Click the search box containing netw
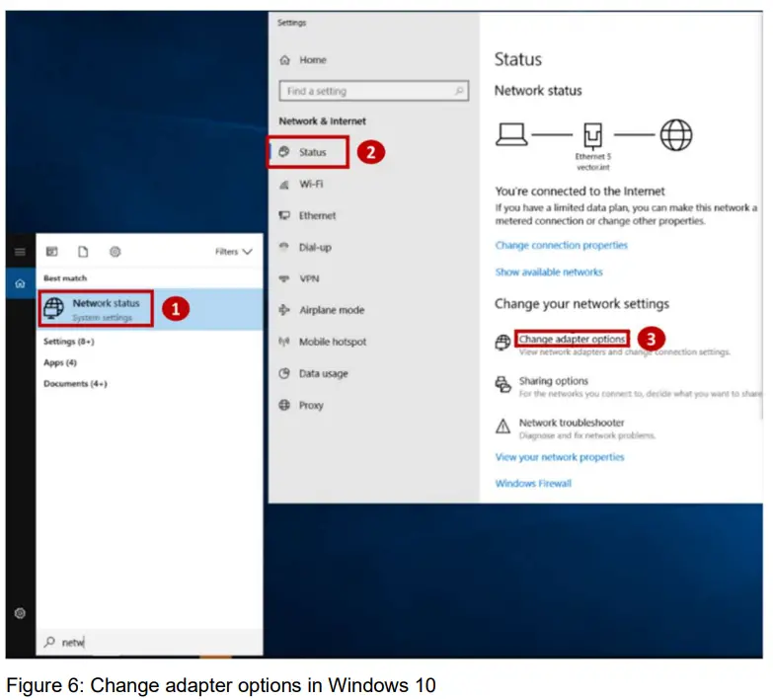 (149, 643)
